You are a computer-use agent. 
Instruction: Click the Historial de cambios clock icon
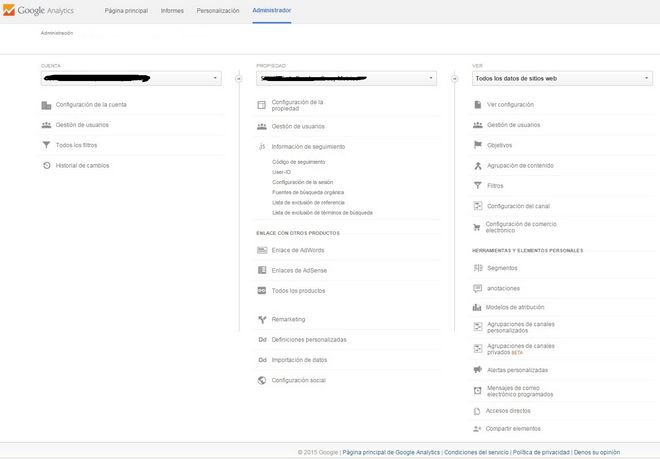click(46, 165)
